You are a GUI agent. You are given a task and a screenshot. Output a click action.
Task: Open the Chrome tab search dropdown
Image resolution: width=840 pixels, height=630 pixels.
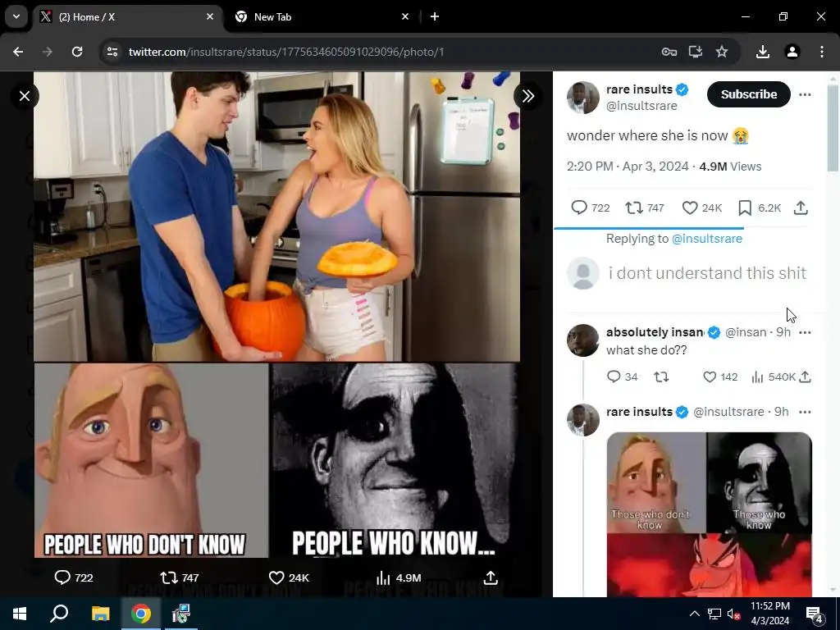pos(16,16)
